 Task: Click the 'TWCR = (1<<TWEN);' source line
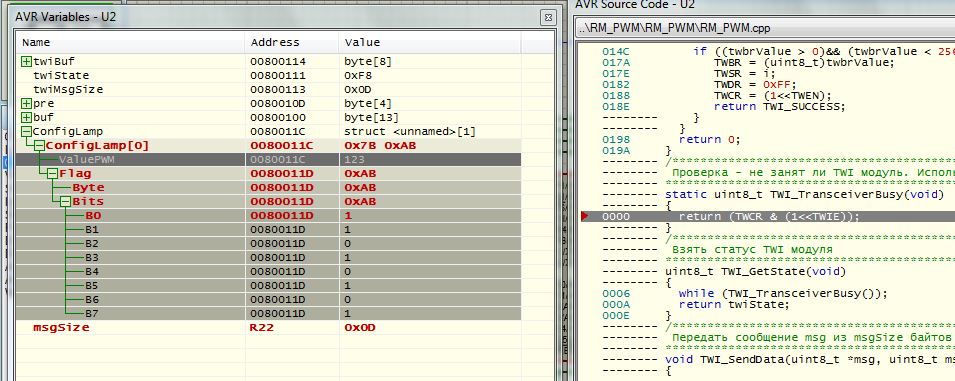coord(772,95)
